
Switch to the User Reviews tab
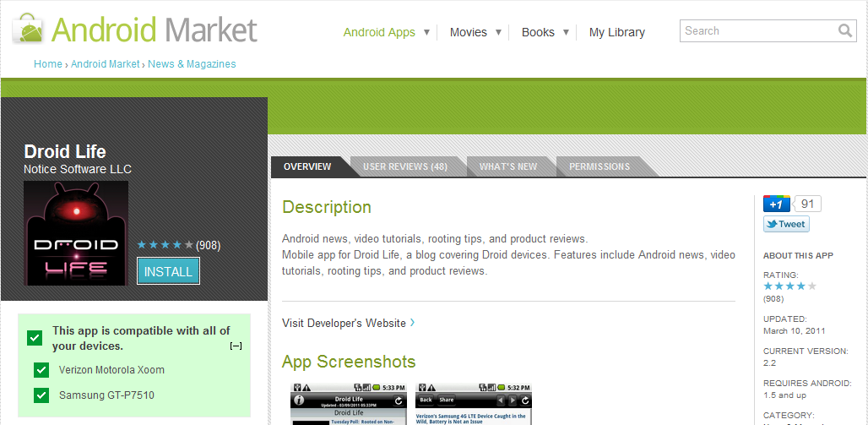[404, 166]
